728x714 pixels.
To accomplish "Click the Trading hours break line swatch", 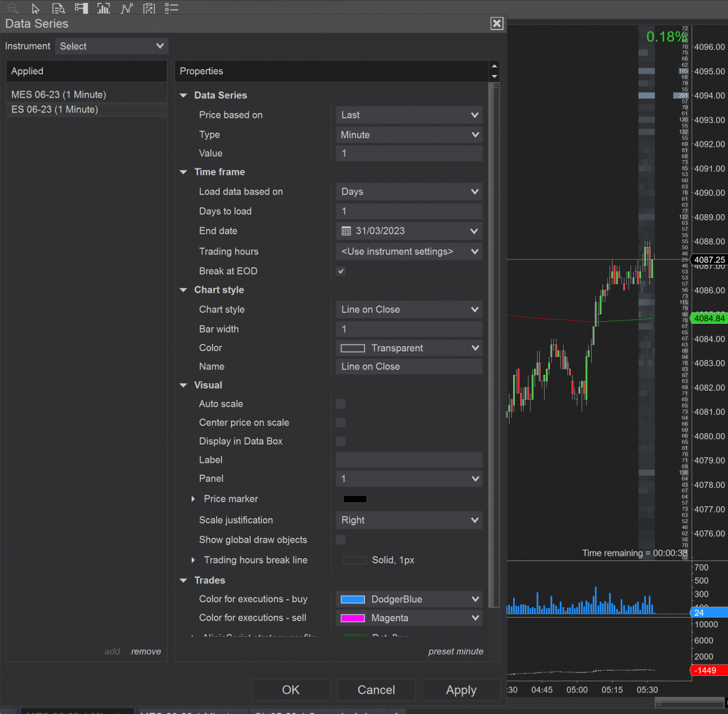I will click(x=355, y=560).
